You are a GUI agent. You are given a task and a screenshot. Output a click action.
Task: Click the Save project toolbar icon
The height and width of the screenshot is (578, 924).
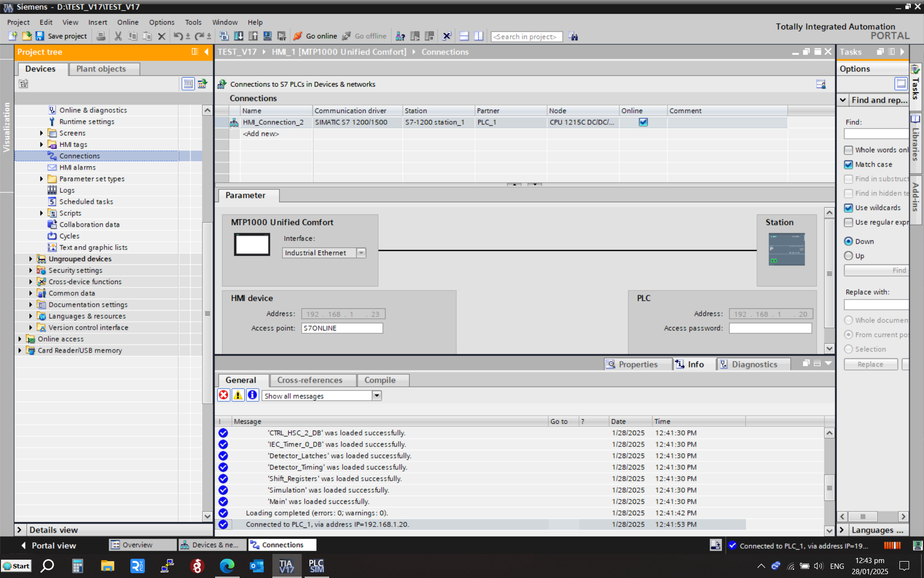40,36
